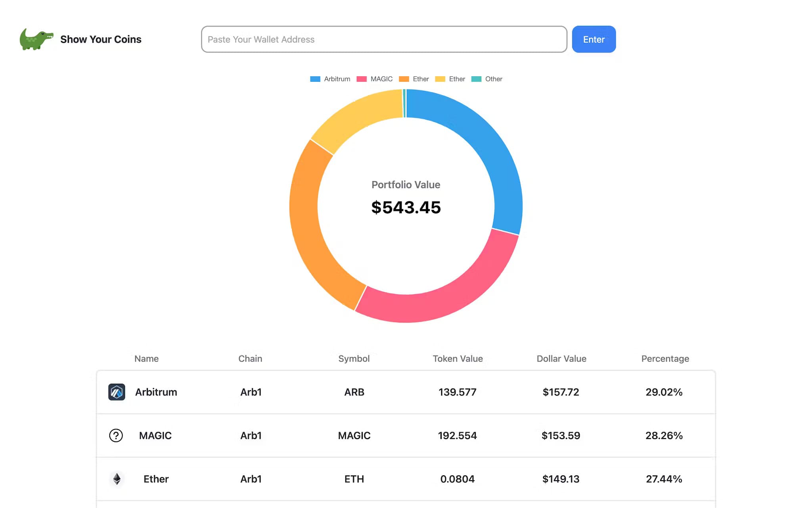Hide the Other slice via the legend
812x508 pixels.
point(493,79)
